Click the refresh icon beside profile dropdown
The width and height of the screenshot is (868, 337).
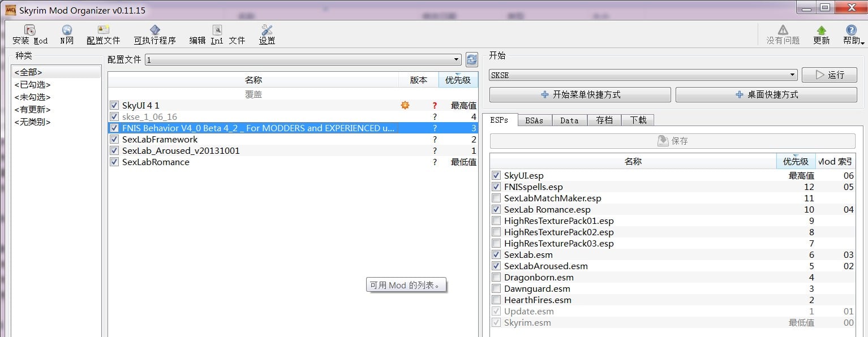(x=471, y=60)
